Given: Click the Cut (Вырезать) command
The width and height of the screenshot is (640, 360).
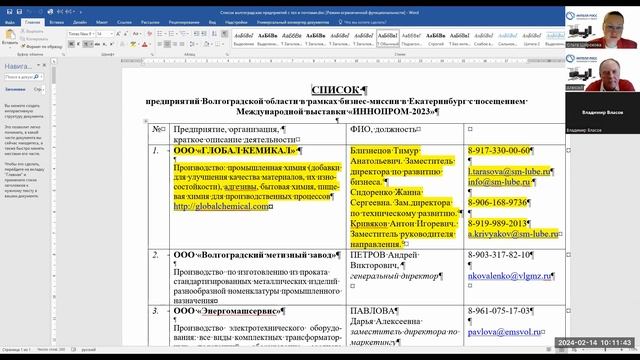Looking at the screenshot, I should [x=32, y=31].
